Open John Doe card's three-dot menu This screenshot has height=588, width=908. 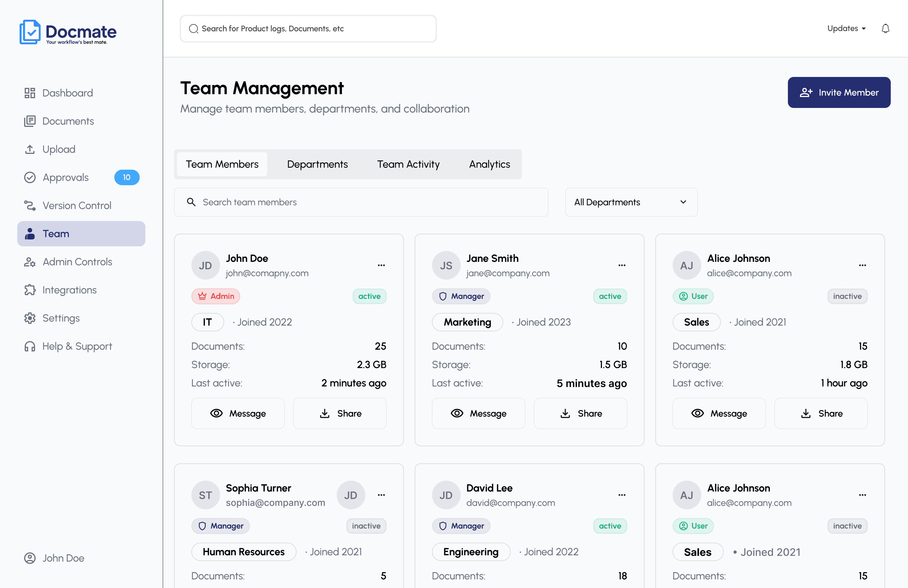pos(381,265)
